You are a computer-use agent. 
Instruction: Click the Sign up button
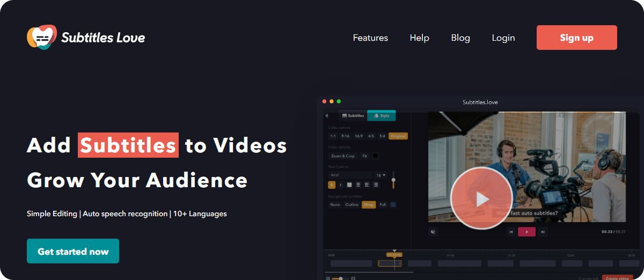577,38
